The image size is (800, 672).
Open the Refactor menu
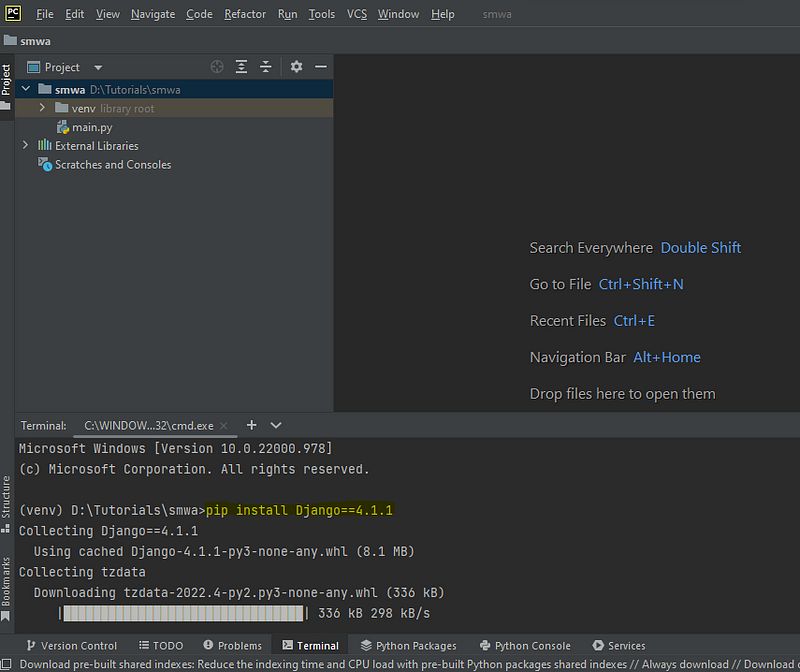245,14
